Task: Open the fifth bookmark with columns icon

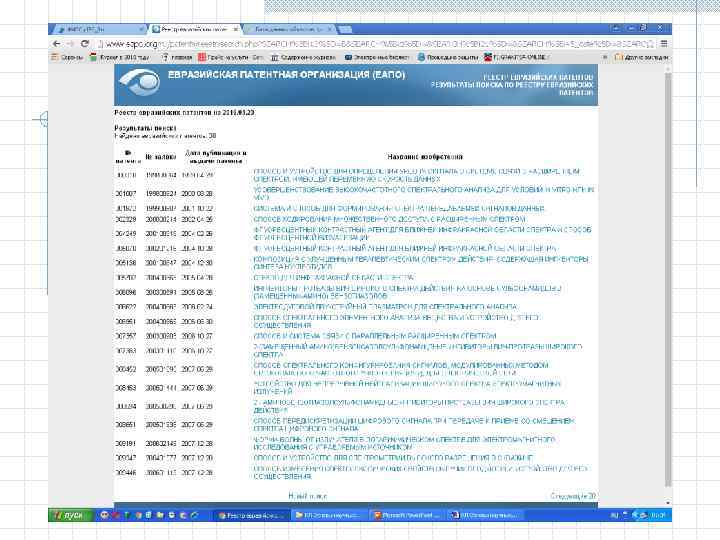Action: click(304, 57)
